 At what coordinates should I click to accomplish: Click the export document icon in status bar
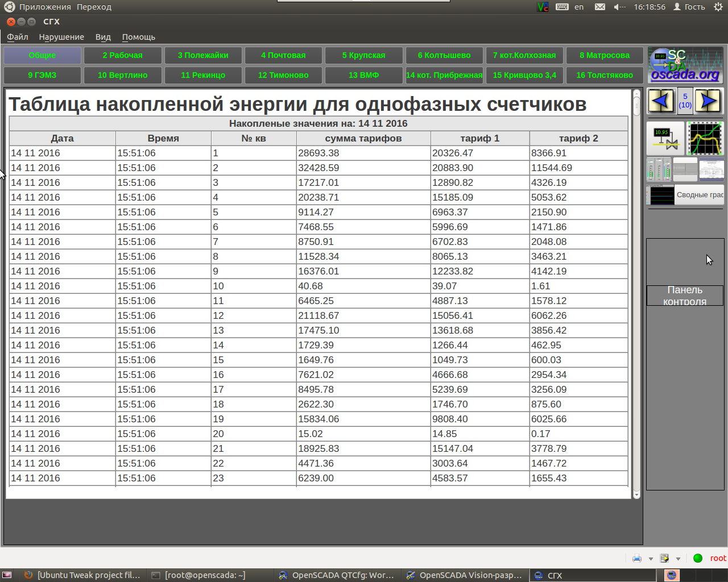(x=664, y=558)
